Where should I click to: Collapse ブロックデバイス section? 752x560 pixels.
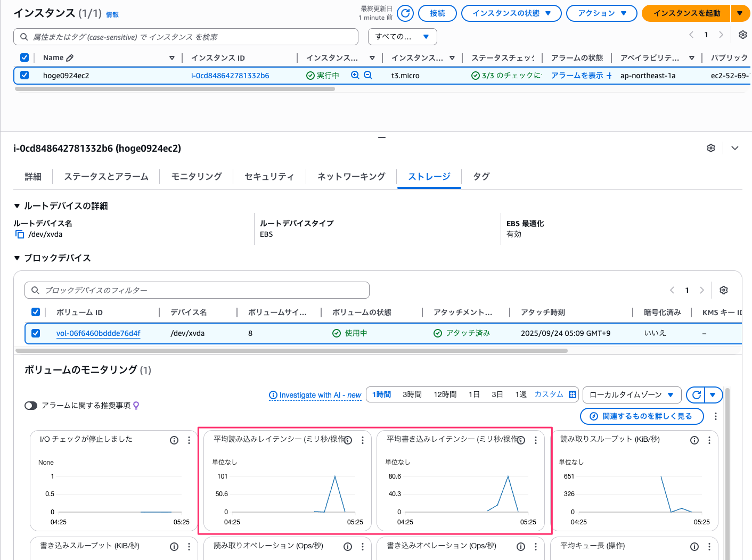coord(17,258)
